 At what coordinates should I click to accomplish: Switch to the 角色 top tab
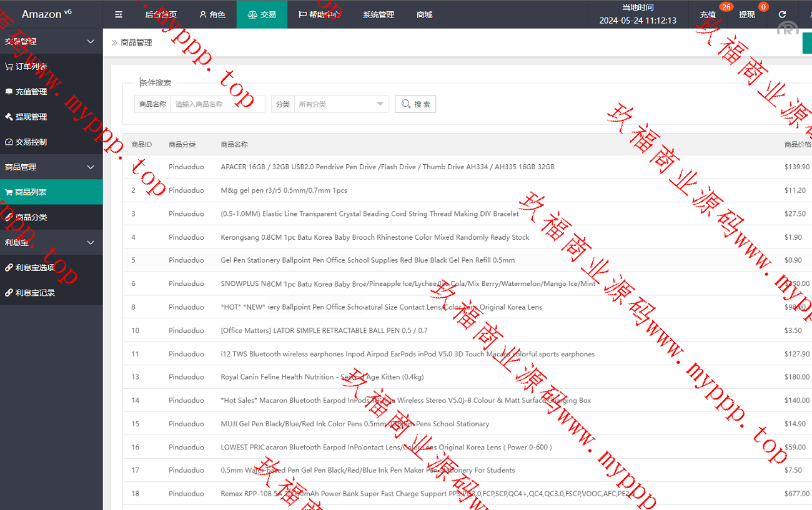coord(212,14)
